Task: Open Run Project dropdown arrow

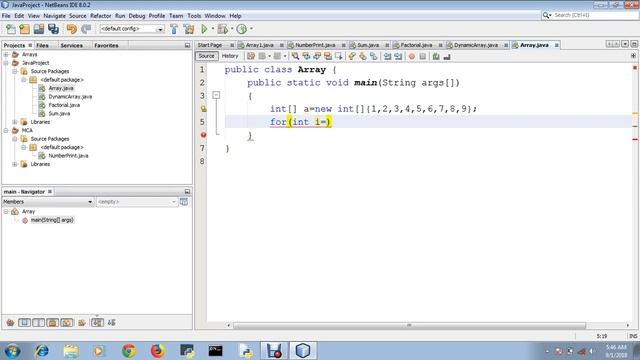Action: click(x=212, y=29)
